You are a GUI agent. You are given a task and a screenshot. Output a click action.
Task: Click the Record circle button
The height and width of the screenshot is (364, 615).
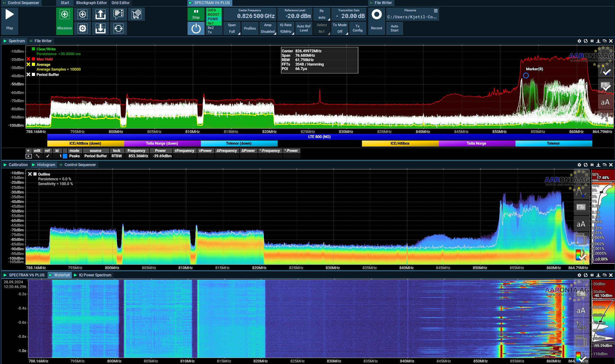tap(376, 15)
